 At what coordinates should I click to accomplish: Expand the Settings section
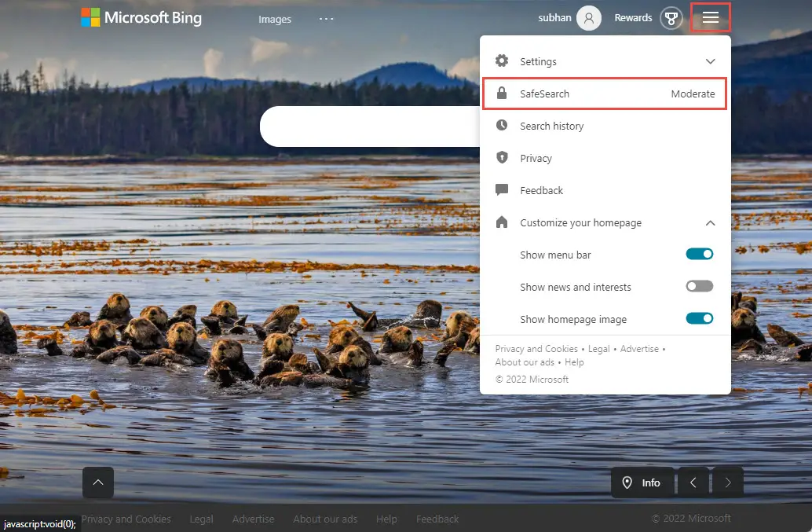point(710,61)
